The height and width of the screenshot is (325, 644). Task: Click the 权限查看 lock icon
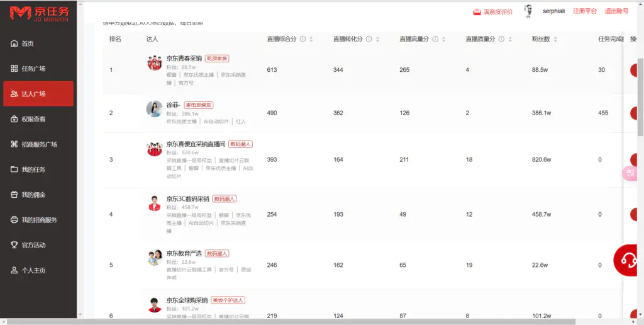14,119
